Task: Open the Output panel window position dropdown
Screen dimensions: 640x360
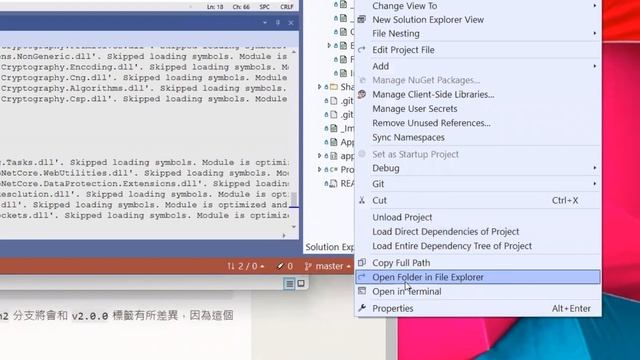Action: point(265,23)
